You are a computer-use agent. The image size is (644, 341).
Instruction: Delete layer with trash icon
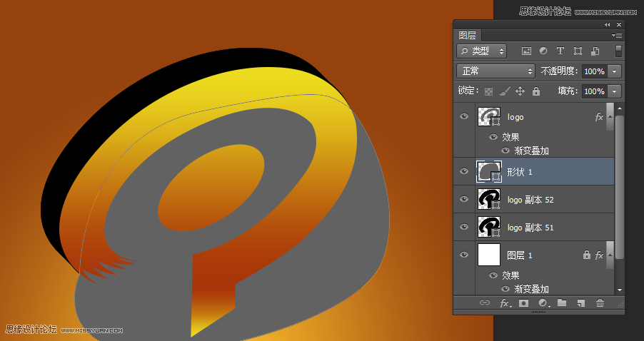600,303
